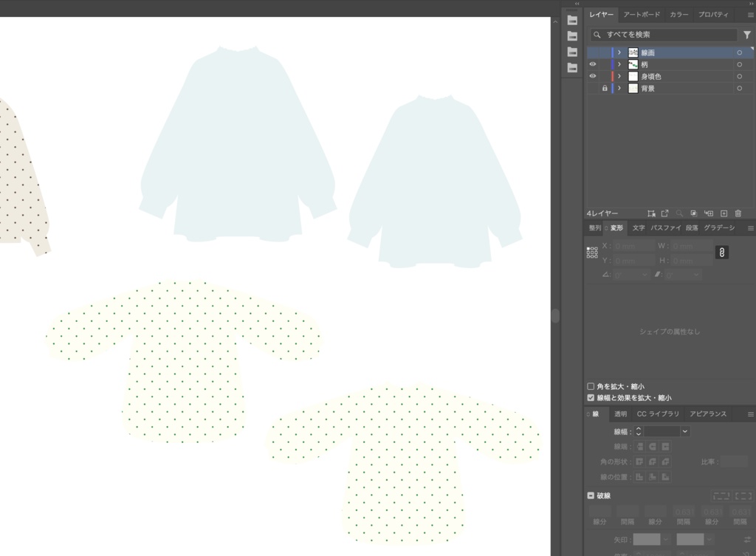Switch to the アートボード tab

coord(642,15)
